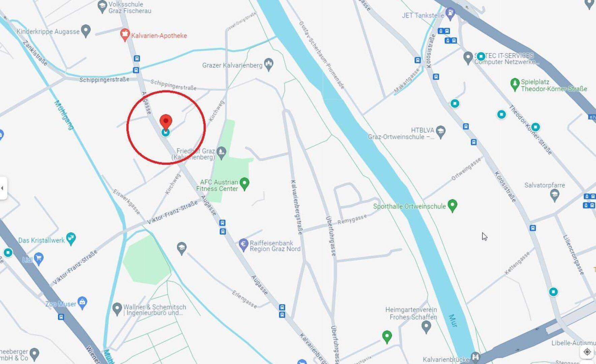
Task: Click the Salvatorpfarre marker icon
Action: [x=555, y=195]
